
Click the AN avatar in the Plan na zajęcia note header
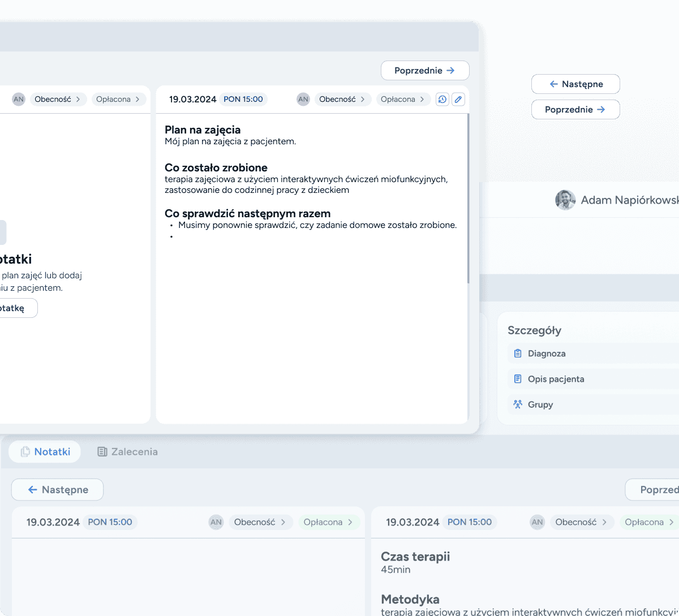tap(303, 100)
